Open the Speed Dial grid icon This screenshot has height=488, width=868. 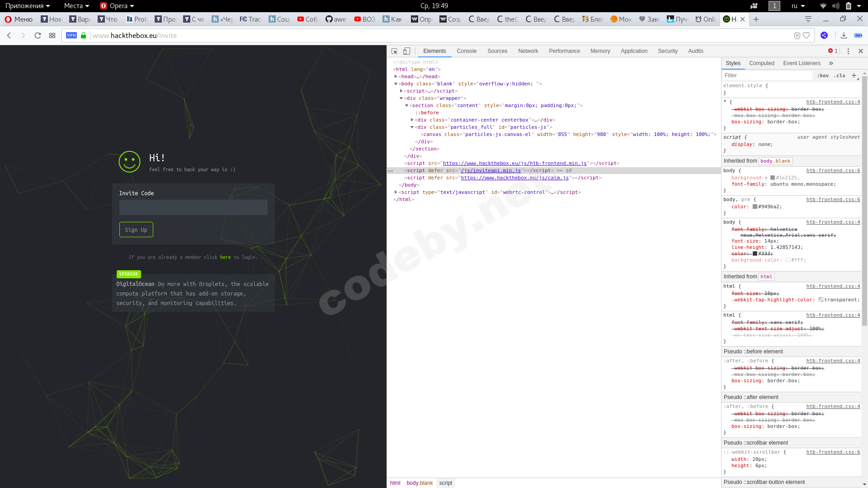(52, 35)
